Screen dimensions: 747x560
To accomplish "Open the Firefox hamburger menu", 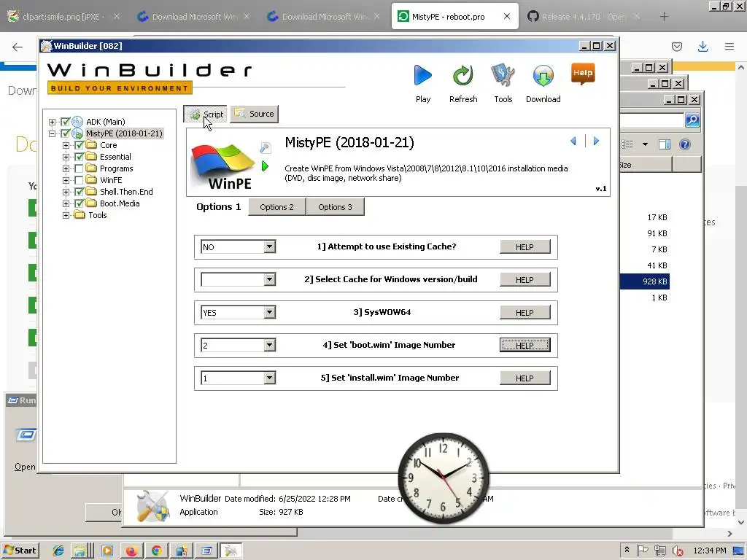I will 729,46.
